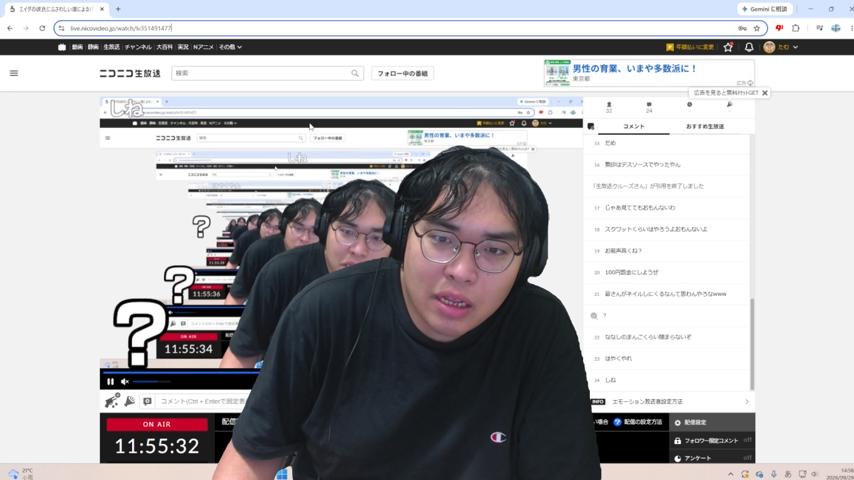Open the star favorites icon in header
The width and height of the screenshot is (854, 480).
tap(728, 47)
